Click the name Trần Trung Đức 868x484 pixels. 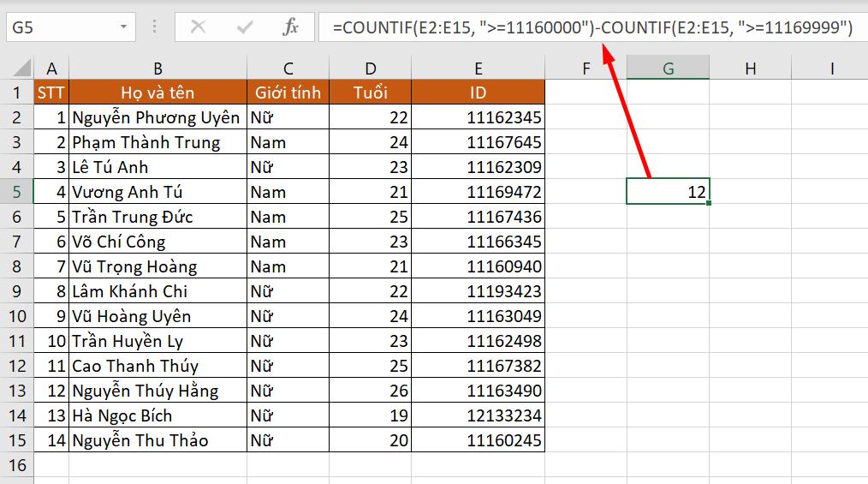[x=133, y=217]
